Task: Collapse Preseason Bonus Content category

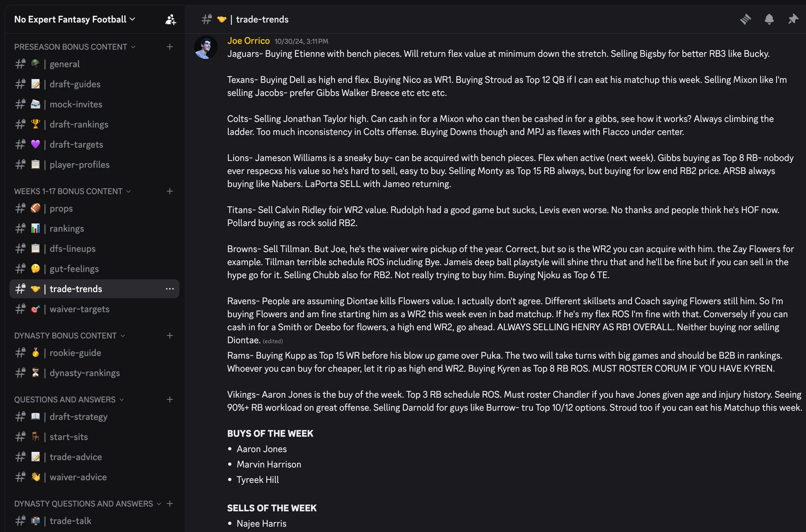Action: [75, 47]
